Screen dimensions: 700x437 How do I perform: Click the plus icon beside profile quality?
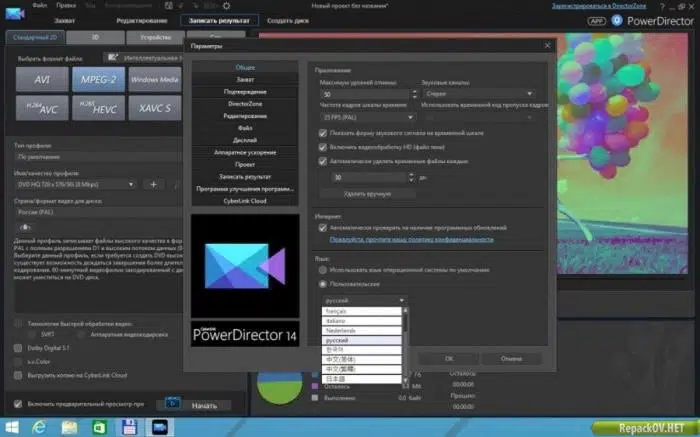(153, 184)
